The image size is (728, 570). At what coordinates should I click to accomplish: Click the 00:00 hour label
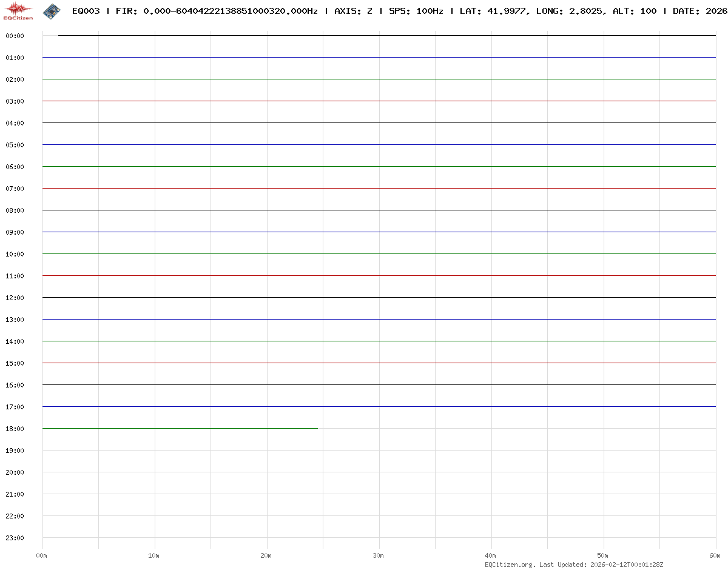[x=15, y=36]
